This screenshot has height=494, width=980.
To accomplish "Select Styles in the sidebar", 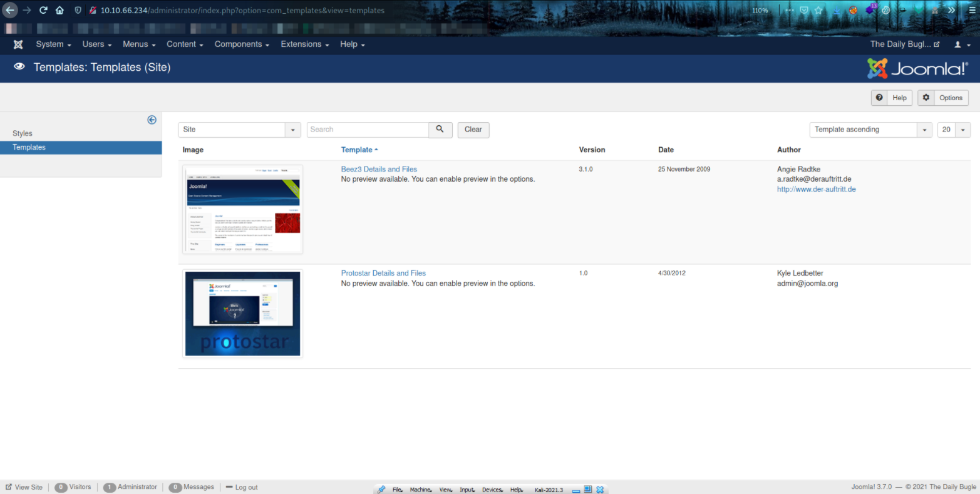I will (23, 133).
